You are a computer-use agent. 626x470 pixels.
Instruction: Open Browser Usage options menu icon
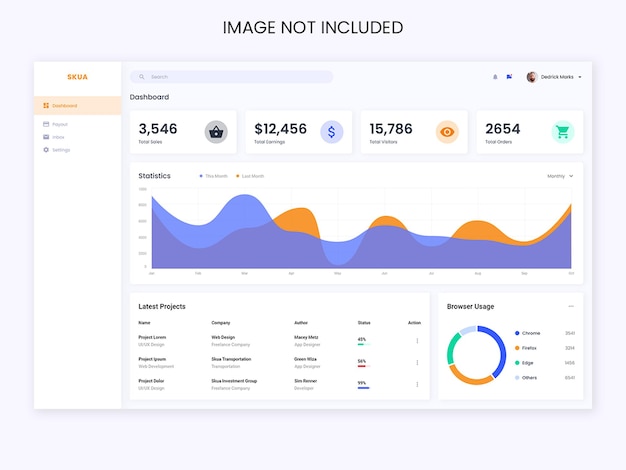571,306
